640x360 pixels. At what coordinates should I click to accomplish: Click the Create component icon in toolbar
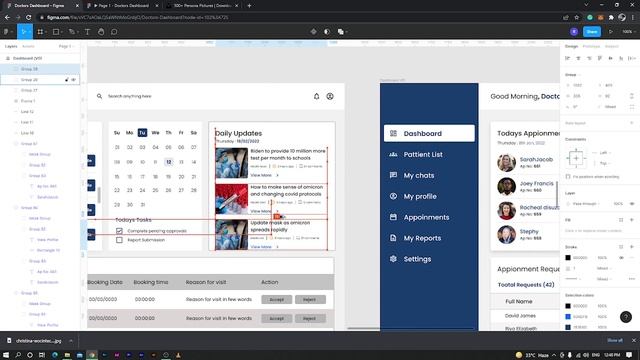(x=313, y=31)
